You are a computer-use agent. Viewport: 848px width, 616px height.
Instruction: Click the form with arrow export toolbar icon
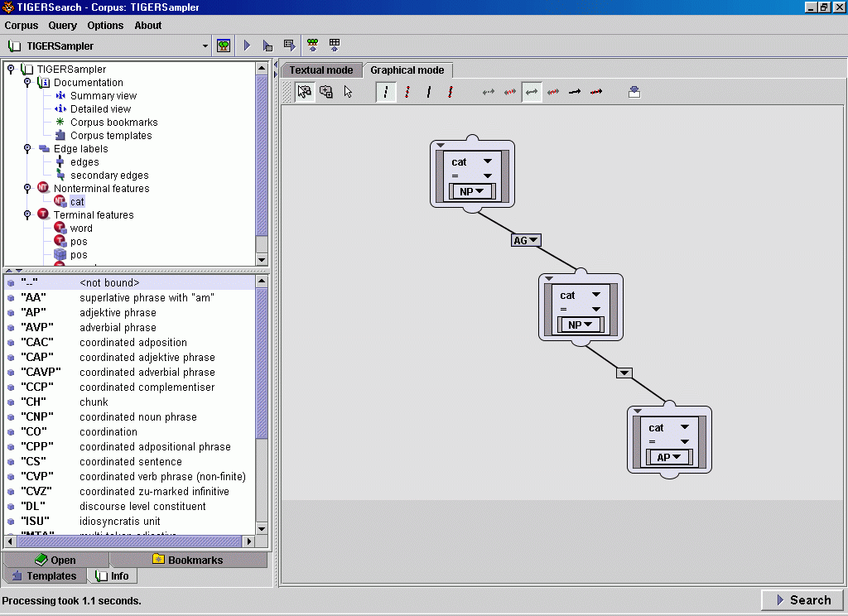[x=290, y=46]
